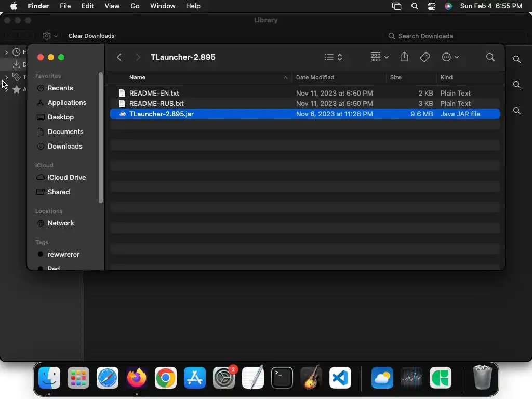Click the Finder window search icon
Screen dimensions: 532x399
tap(490, 57)
